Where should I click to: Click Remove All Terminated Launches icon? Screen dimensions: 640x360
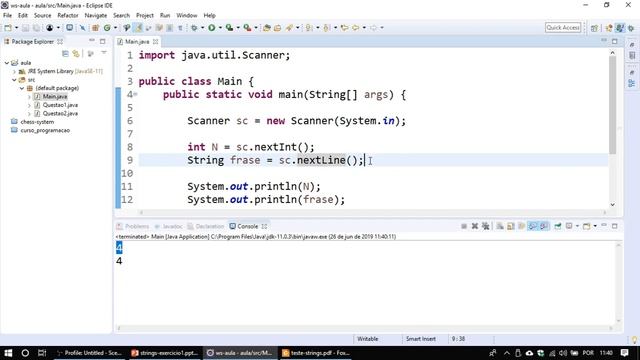coord(485,226)
